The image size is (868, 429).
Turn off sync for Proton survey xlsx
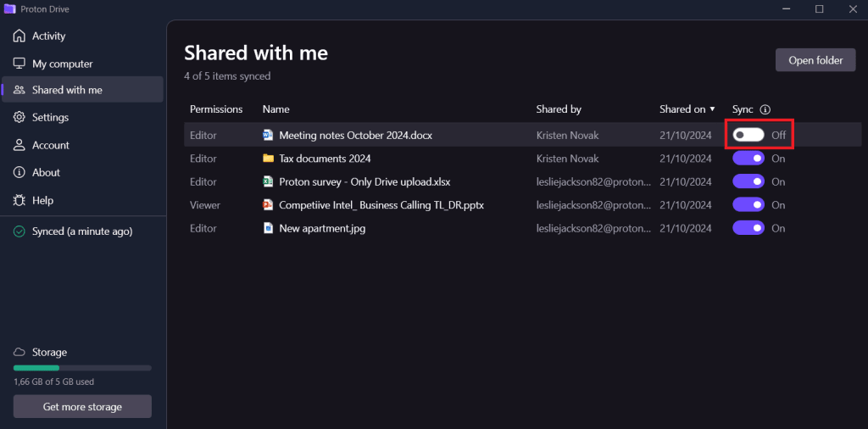(x=748, y=181)
